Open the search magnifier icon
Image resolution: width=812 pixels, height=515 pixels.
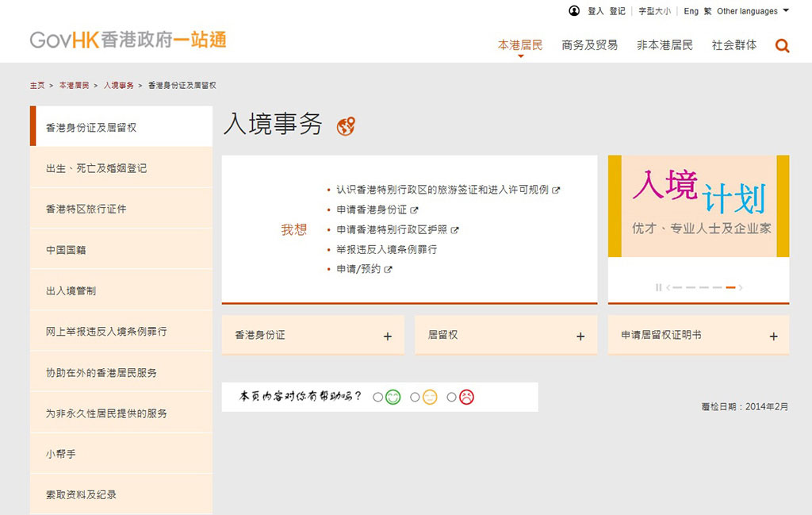point(782,46)
